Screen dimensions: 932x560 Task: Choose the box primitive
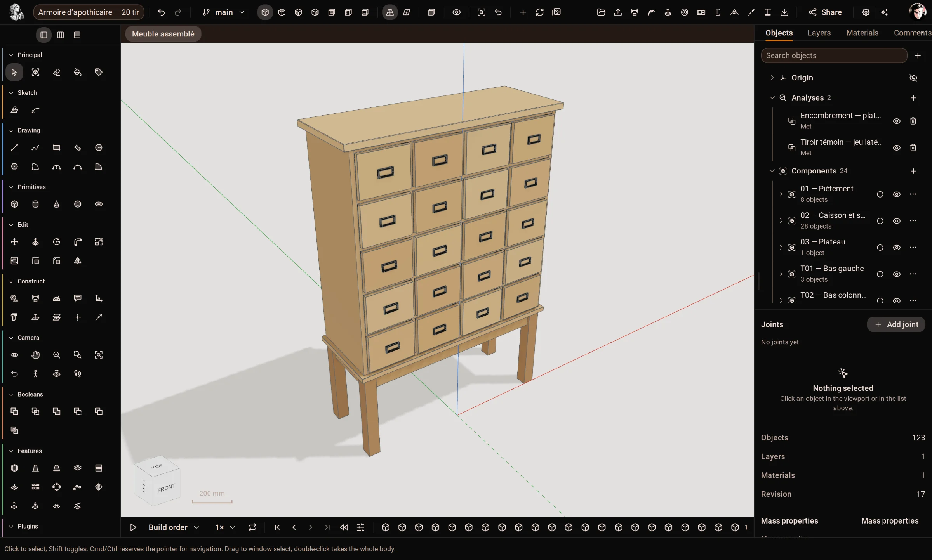click(x=14, y=204)
